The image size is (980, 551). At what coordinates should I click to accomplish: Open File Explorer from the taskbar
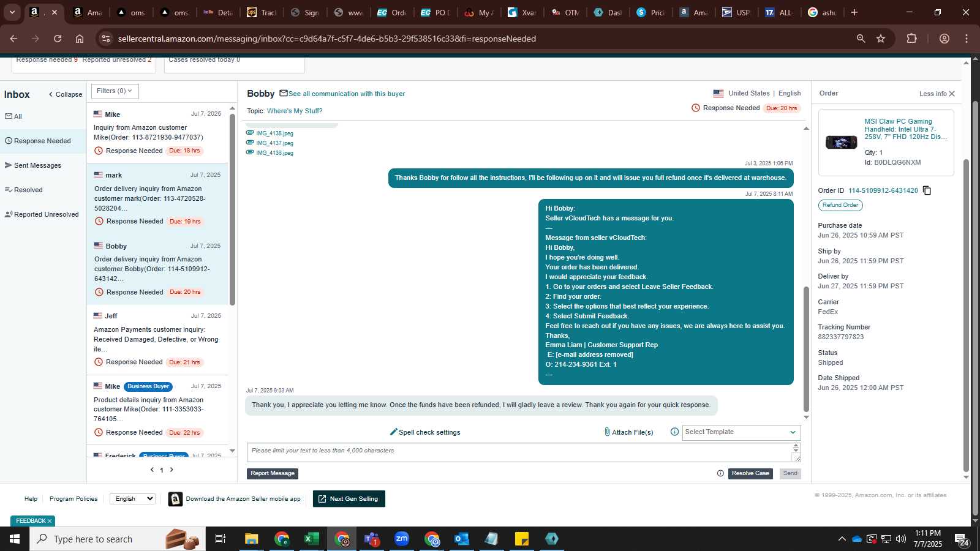coord(251,539)
